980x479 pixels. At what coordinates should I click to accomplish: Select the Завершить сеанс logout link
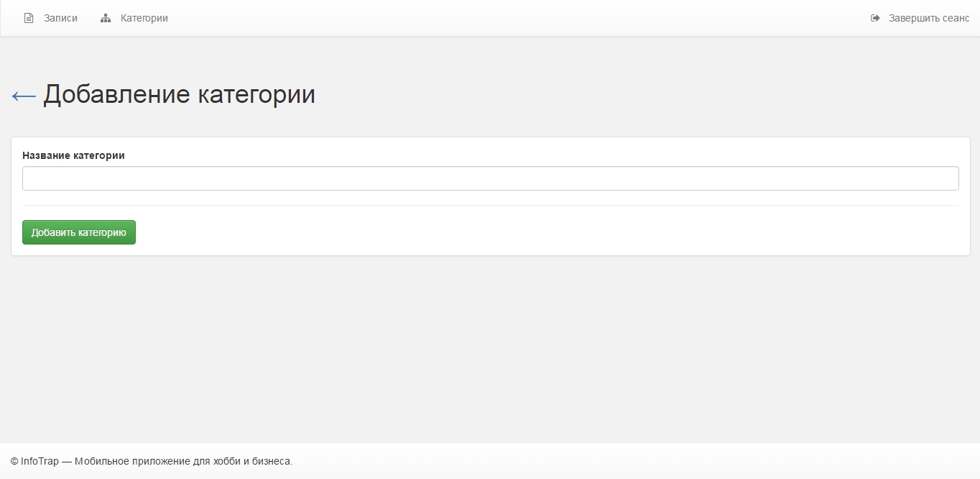point(928,18)
